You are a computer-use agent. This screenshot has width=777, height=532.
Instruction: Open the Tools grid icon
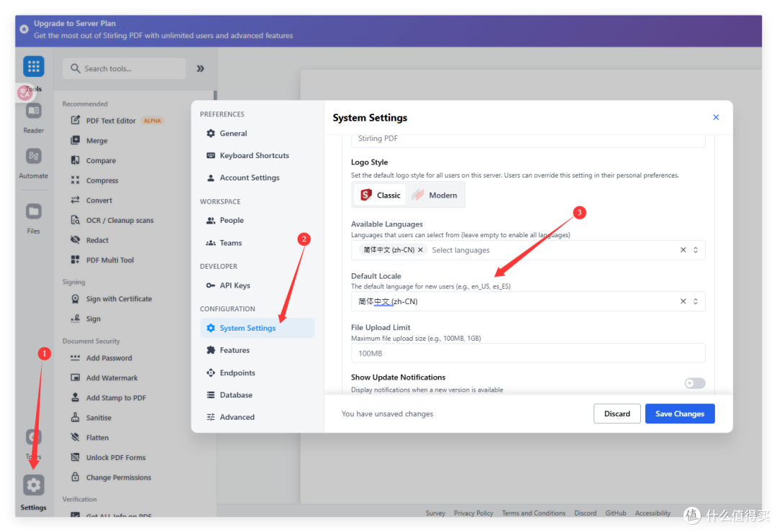pyautogui.click(x=33, y=66)
